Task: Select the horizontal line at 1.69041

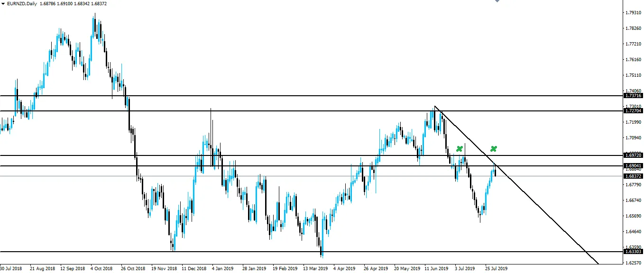Action: point(312,165)
